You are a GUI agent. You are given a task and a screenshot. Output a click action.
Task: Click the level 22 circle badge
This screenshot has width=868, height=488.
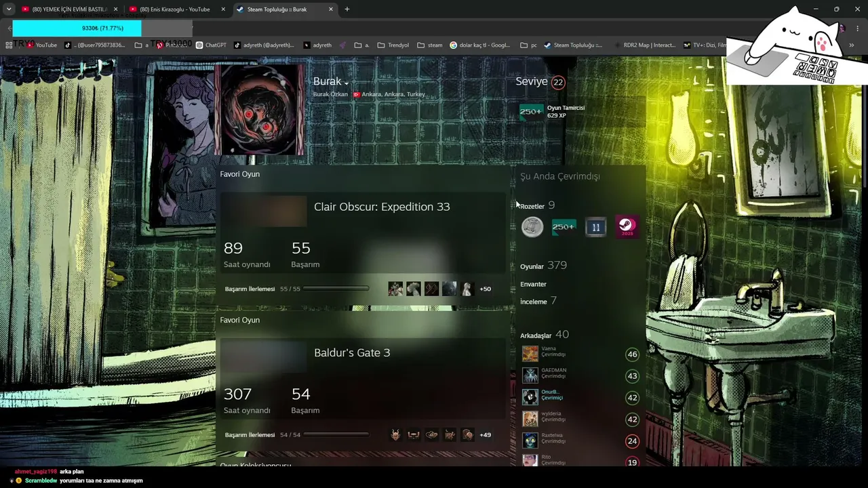coord(558,82)
